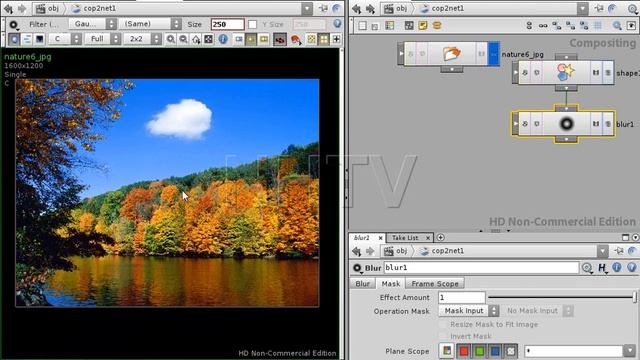
Task: Click the blue info icon in viewer toolbar
Action: coord(223,39)
